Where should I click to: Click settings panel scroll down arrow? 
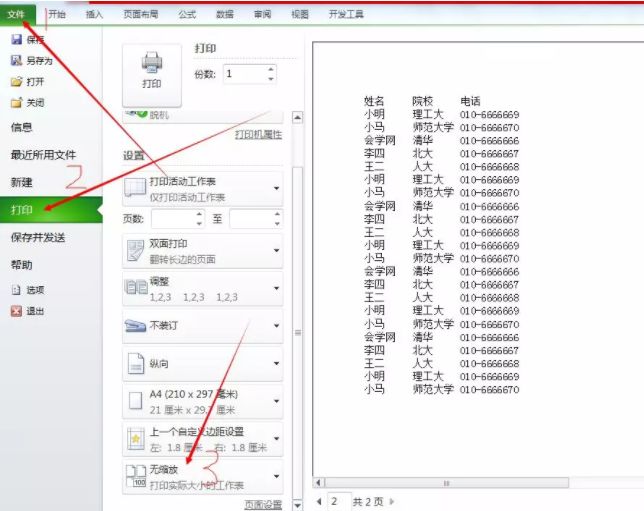tap(298, 504)
